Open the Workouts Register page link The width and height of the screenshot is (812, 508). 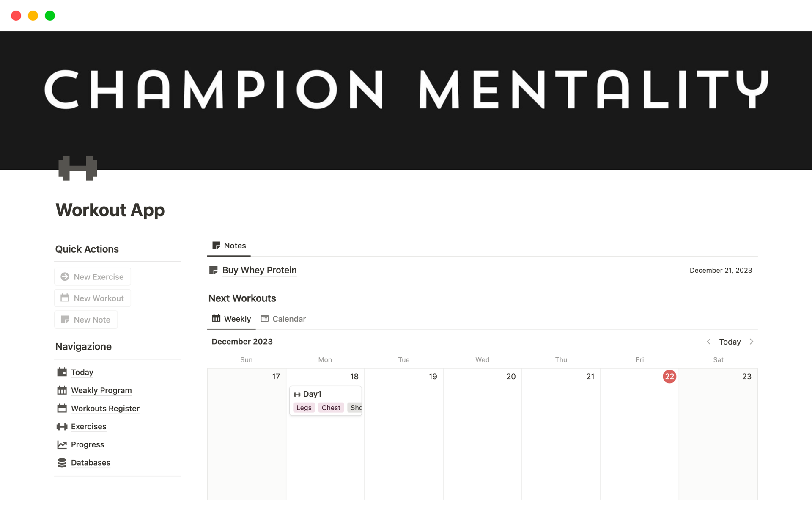point(105,409)
